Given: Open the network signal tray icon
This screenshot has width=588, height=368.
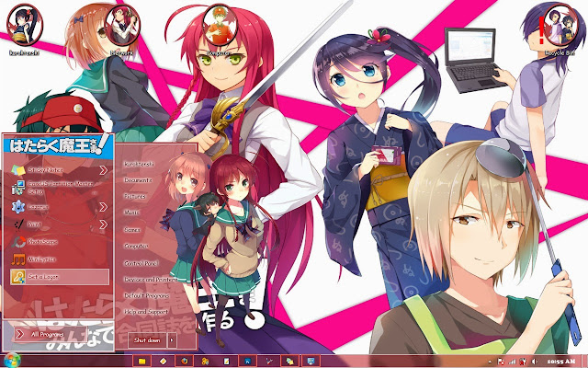Looking at the screenshot, I should [512, 362].
